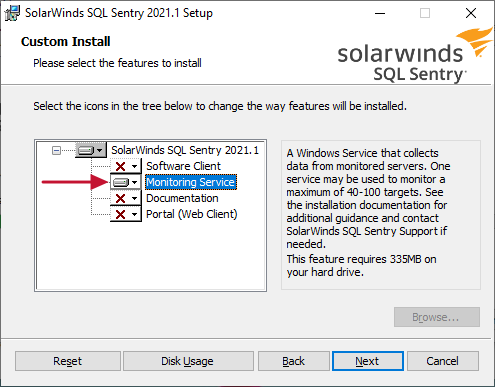Select the Software Client feature label

pyautogui.click(x=183, y=166)
